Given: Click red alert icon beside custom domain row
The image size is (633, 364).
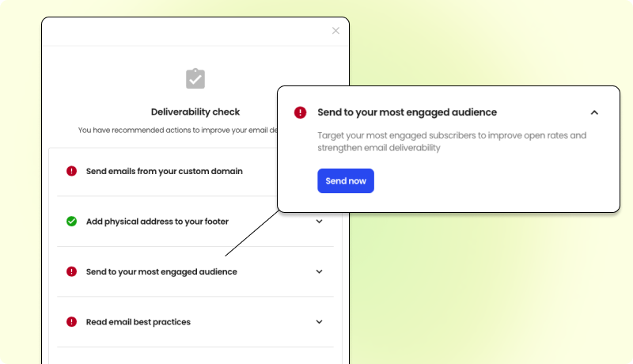Looking at the screenshot, I should coord(71,171).
